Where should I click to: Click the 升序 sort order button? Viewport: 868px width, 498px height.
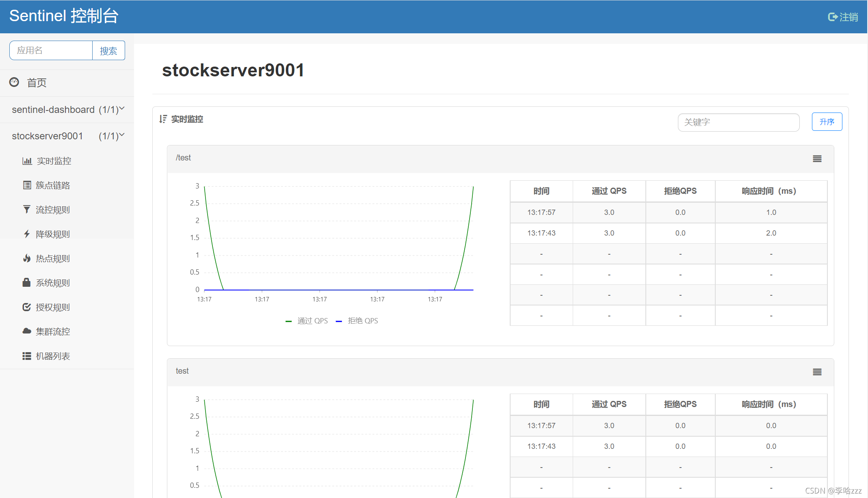click(x=827, y=122)
